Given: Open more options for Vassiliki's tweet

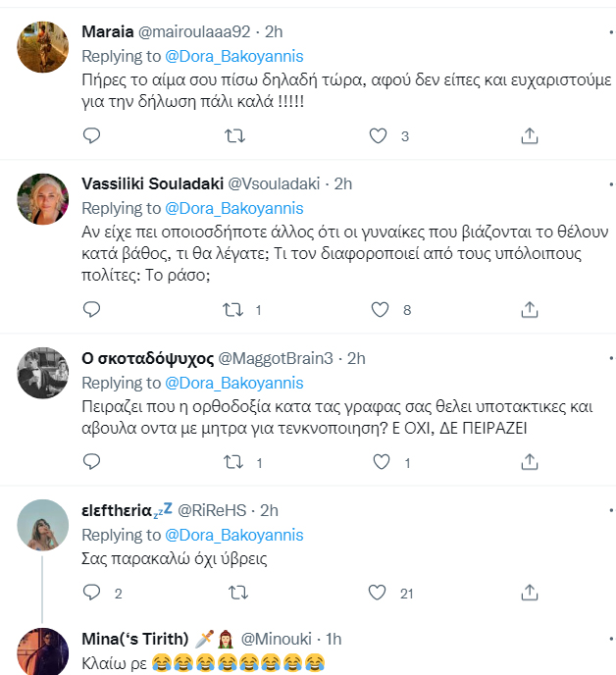Looking at the screenshot, I should 612,183.
